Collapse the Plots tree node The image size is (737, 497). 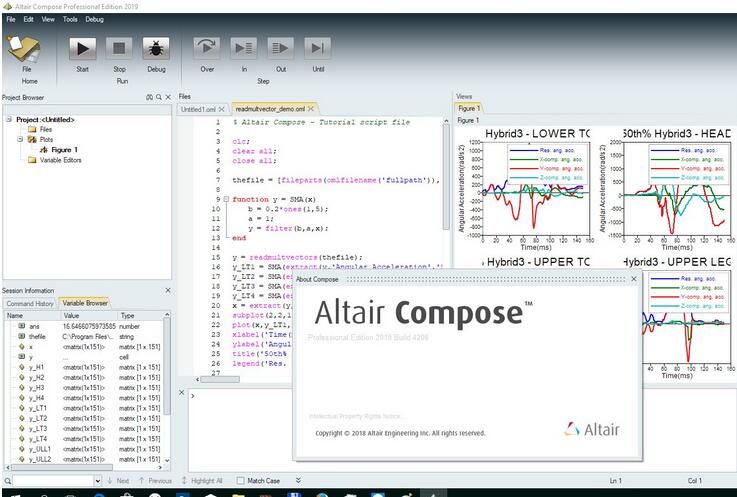tap(20, 139)
